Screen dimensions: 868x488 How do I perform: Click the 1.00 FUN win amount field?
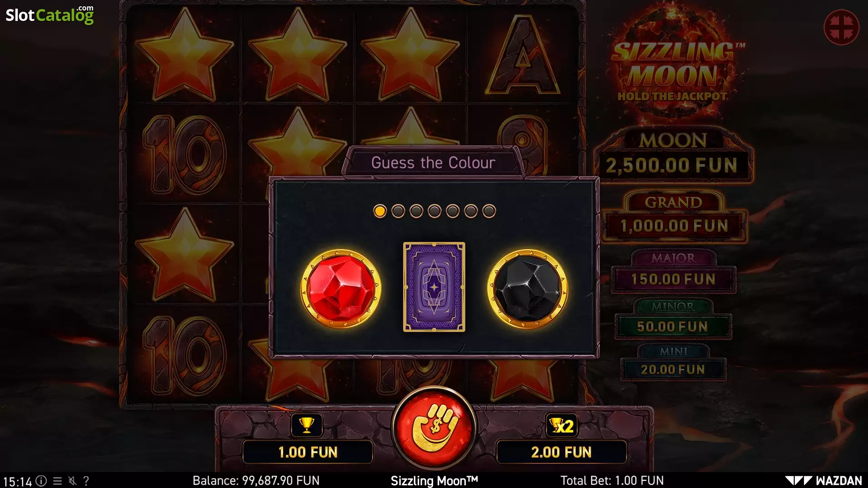click(x=308, y=452)
